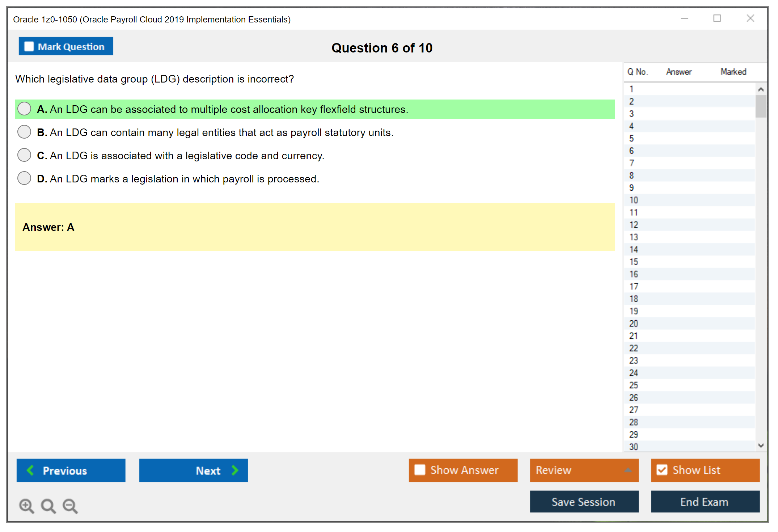778x532 pixels.
Task: Click the Answer column header
Action: pyautogui.click(x=678, y=72)
